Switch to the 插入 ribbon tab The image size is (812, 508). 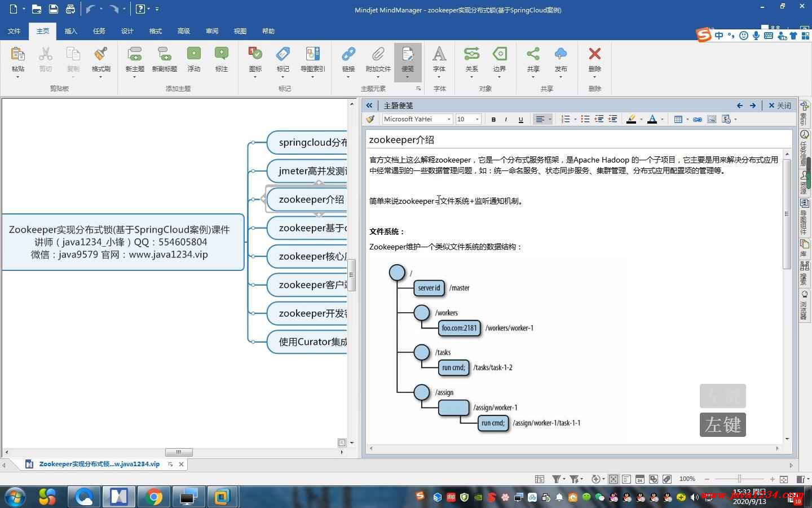(71, 31)
